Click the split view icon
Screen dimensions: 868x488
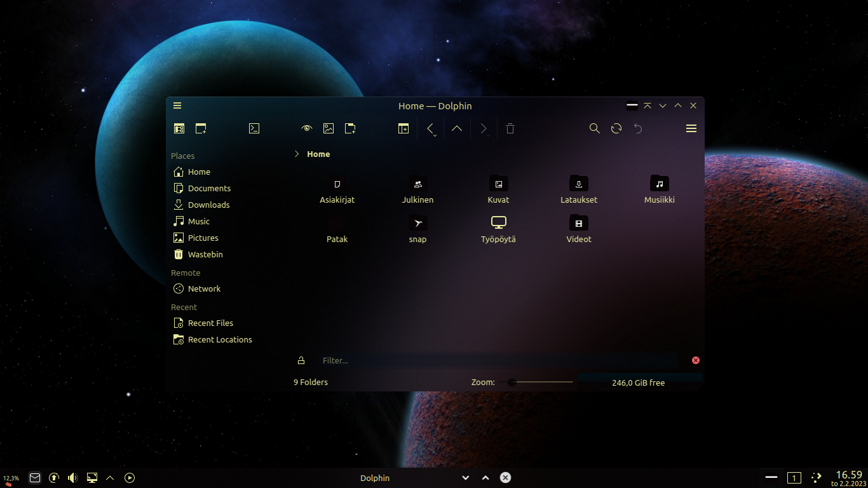403,128
